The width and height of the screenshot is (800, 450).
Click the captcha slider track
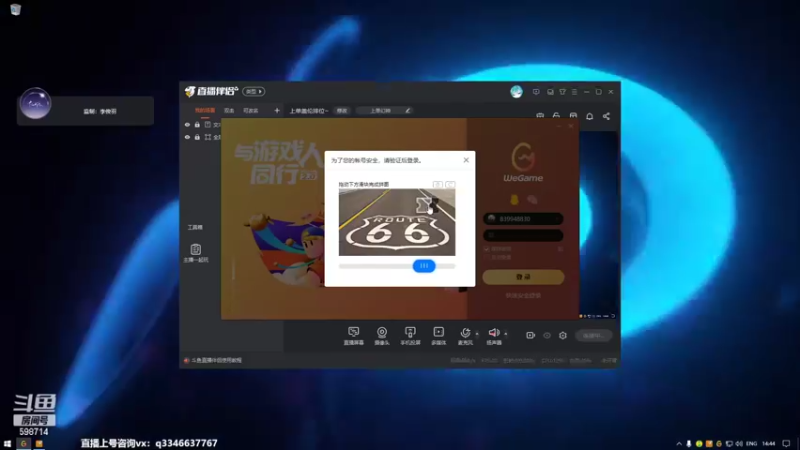[397, 266]
